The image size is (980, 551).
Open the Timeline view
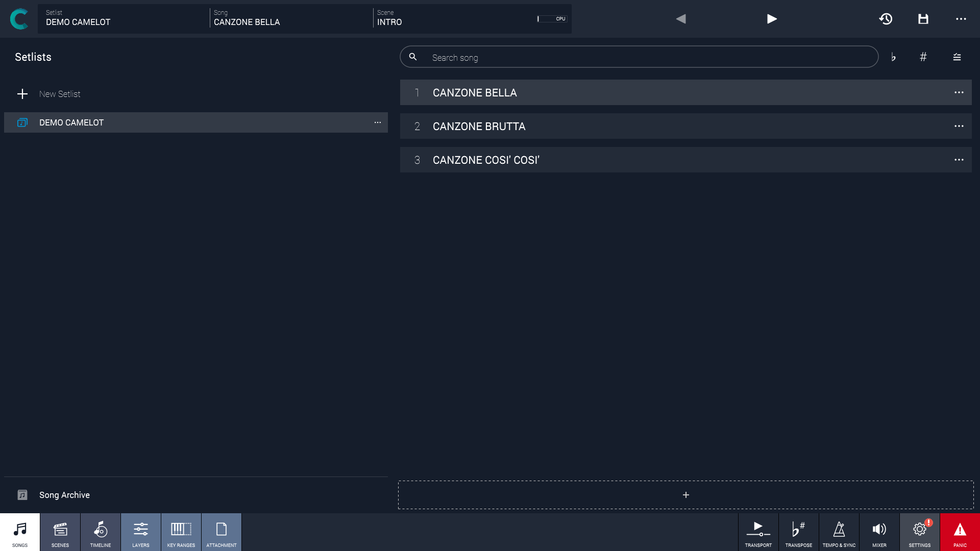[x=101, y=532]
